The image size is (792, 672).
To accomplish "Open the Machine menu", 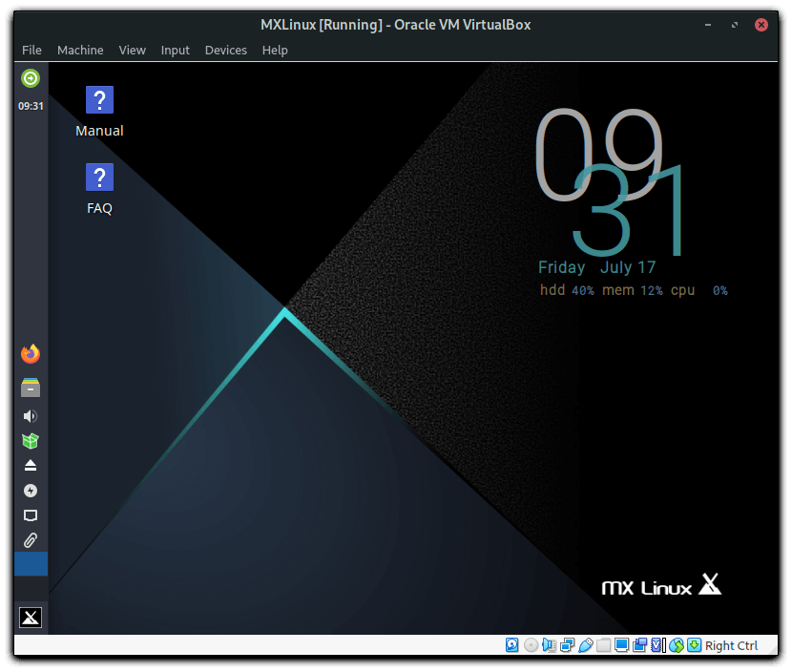I will click(x=80, y=50).
